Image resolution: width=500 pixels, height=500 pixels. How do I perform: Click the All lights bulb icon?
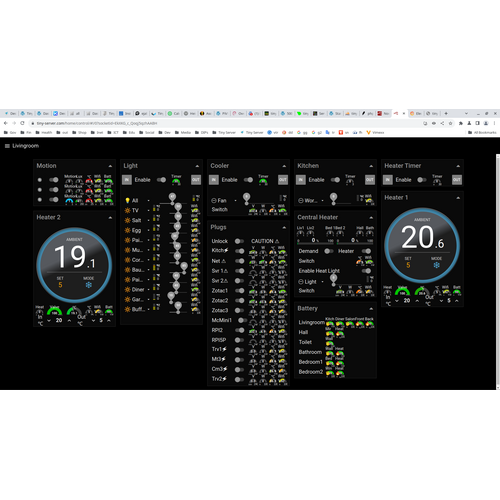tap(127, 200)
